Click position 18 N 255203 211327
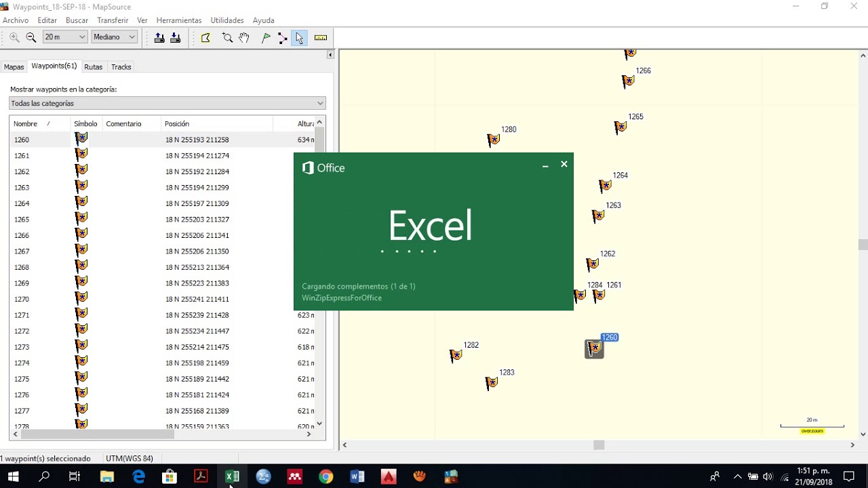 pyautogui.click(x=197, y=219)
